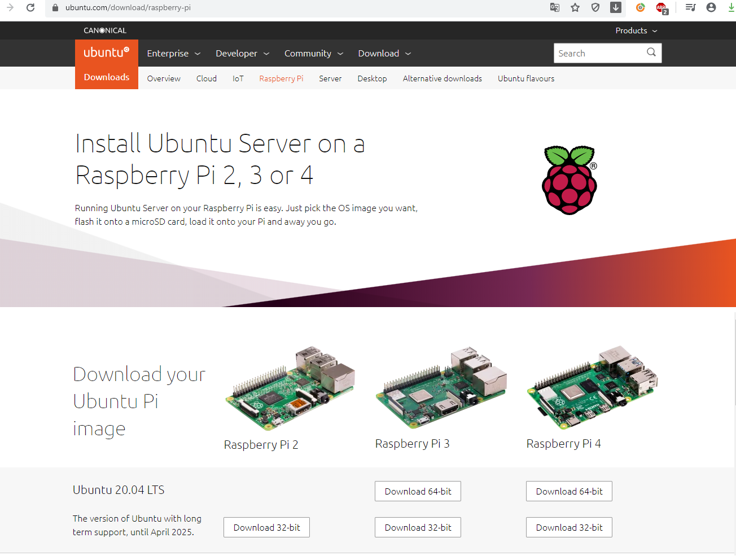Expand the Download menu
This screenshot has height=560, width=736.
click(384, 53)
